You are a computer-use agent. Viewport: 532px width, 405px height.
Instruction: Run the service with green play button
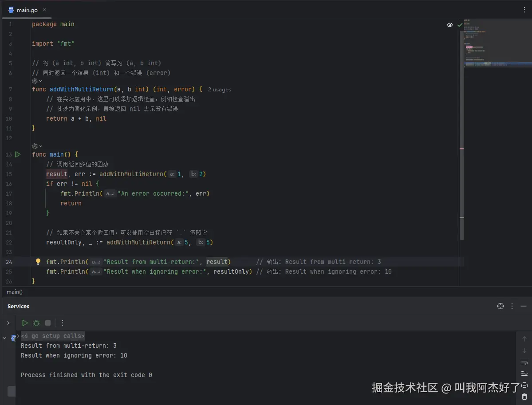pos(25,323)
